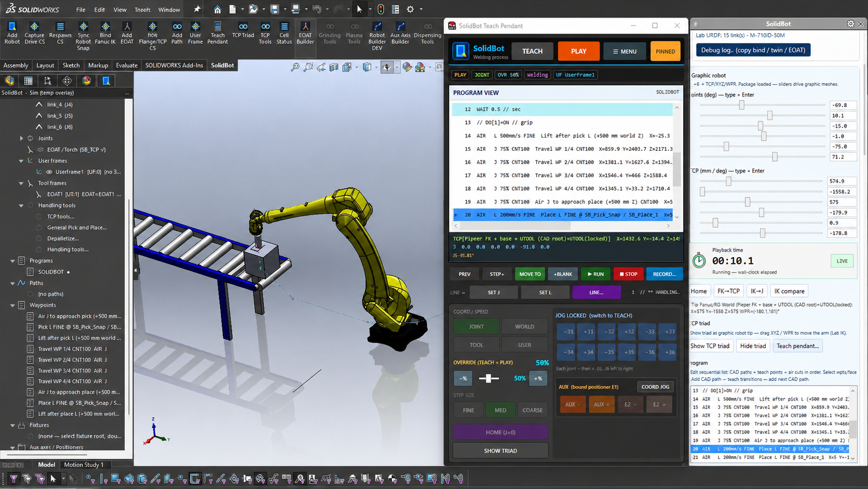Click the SolidWorks Home icon
The image size is (868, 489).
click(218, 9)
